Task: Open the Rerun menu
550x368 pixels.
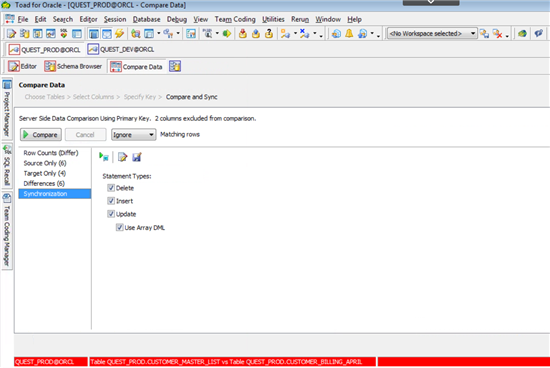Action: tap(300, 19)
